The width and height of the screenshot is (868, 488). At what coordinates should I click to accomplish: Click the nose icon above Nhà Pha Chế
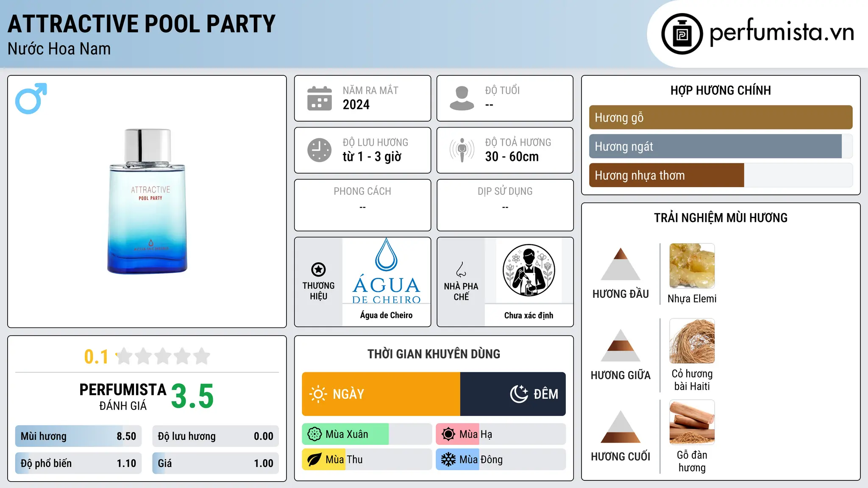[461, 269]
